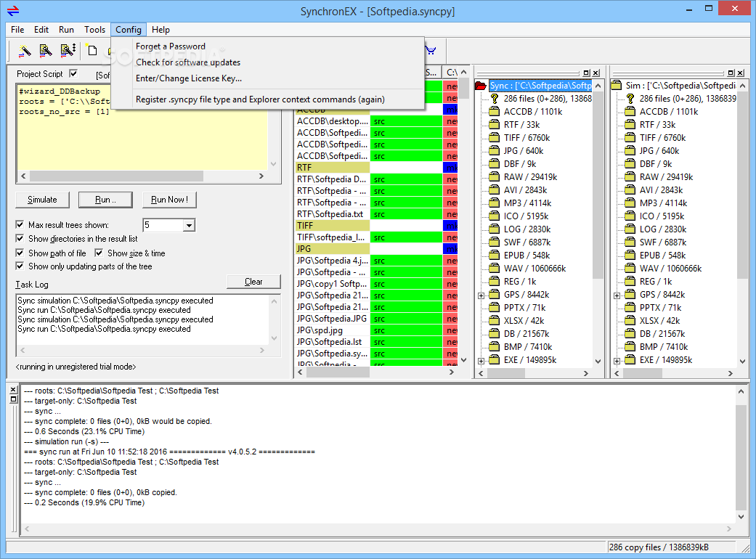This screenshot has width=756, height=559.
Task: Click the red folder icon of the Sync tree root
Action: click(x=481, y=86)
